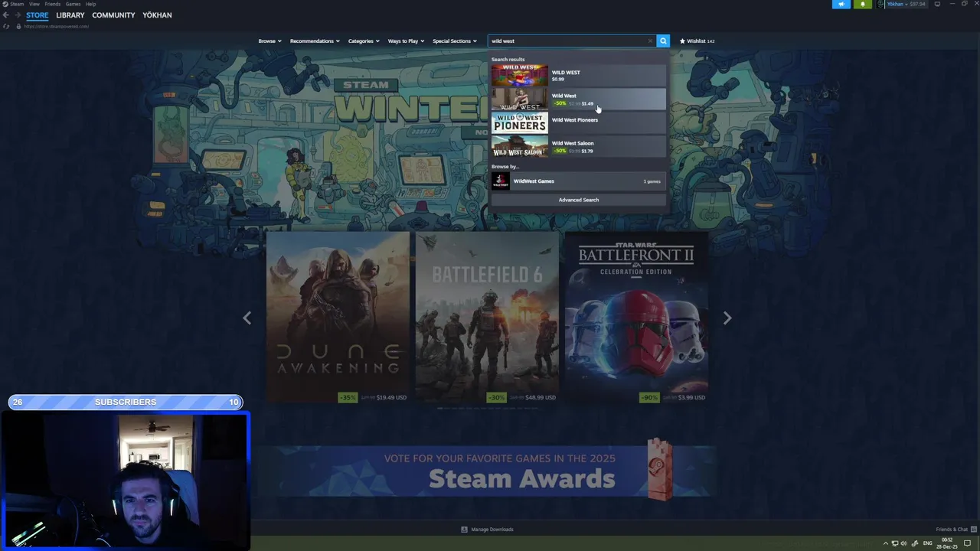Select the Wild West Pioneers result
The width and height of the screenshot is (980, 551).
[x=578, y=122]
